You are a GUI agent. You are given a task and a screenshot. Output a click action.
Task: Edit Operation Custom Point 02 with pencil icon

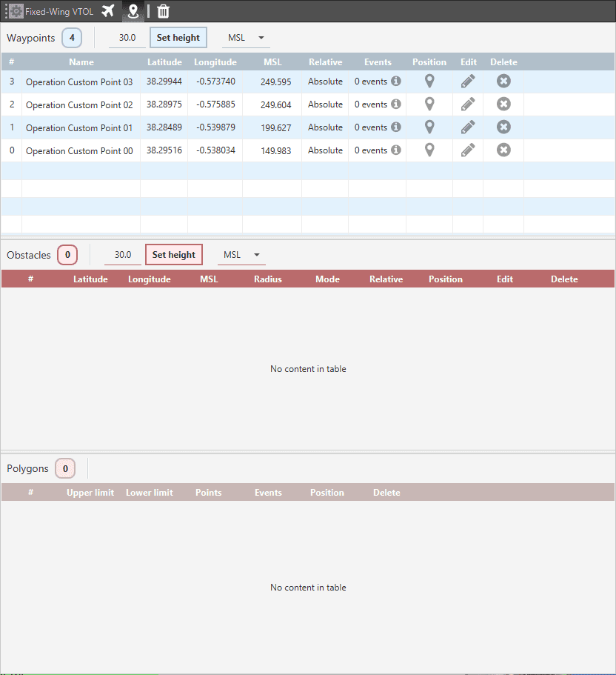click(468, 104)
